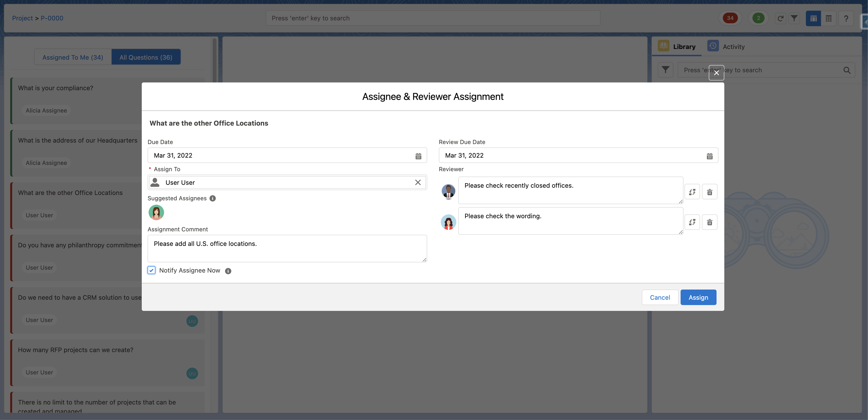Click the Notify Assignee Now info icon
Image resolution: width=868 pixels, height=420 pixels.
(228, 271)
